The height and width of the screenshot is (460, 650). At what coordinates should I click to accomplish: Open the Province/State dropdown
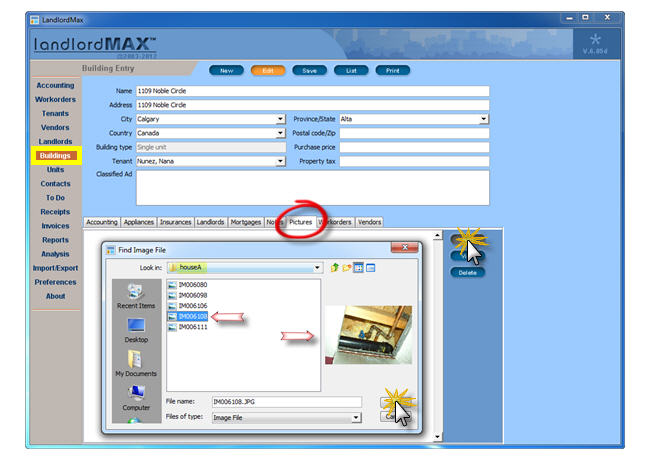484,119
